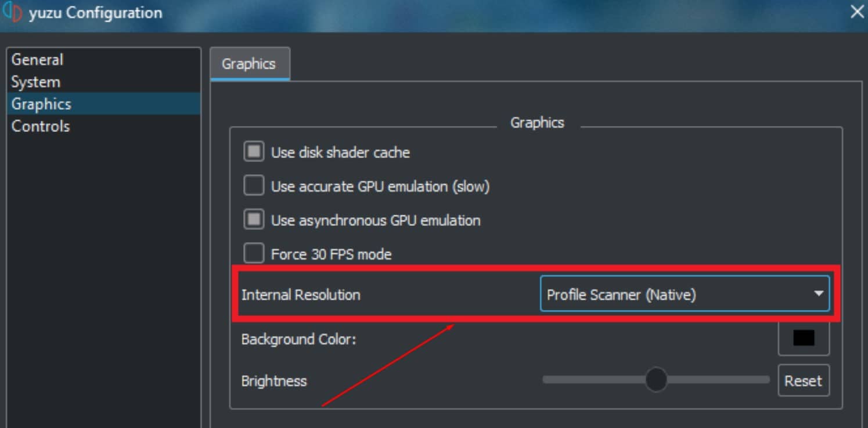
Task: Open the Internal Resolution dropdown
Action: (x=685, y=294)
